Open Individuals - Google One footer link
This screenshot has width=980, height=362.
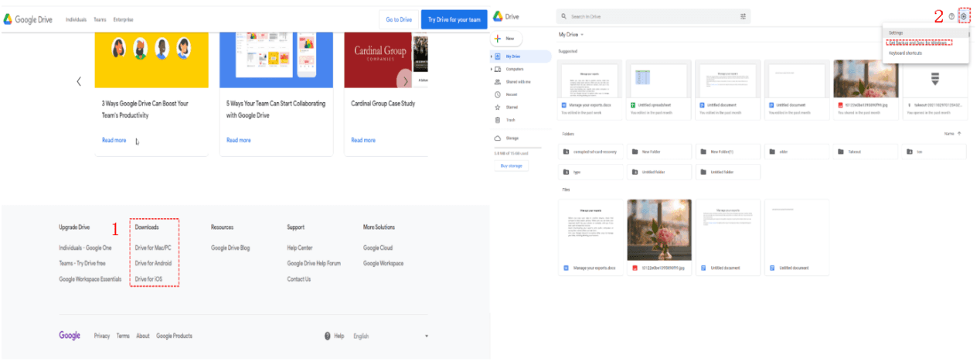pyautogui.click(x=85, y=248)
